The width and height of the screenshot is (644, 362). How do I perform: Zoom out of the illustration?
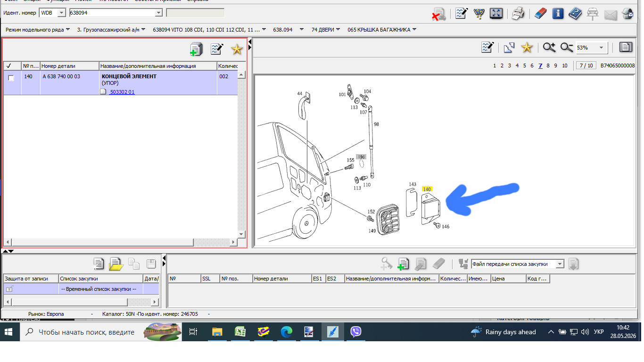(566, 48)
